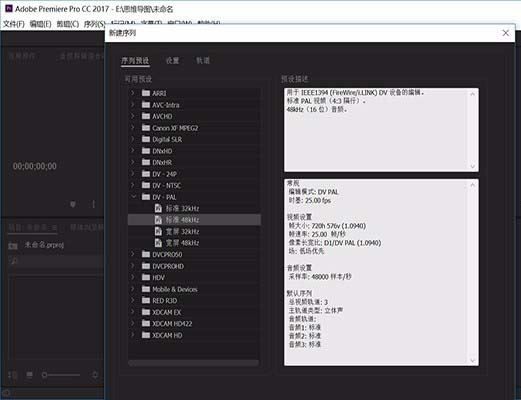Expand the Mobile & Devices preset folder
The height and width of the screenshot is (400, 521).
point(133,289)
